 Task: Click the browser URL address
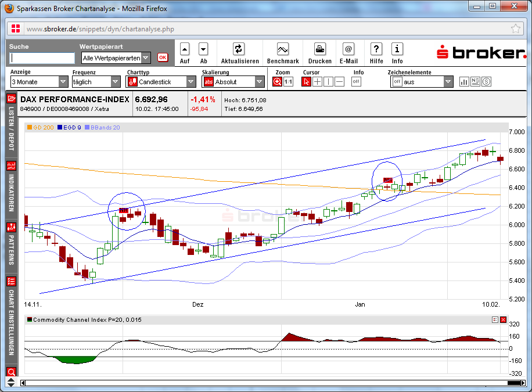pyautogui.click(x=100, y=29)
